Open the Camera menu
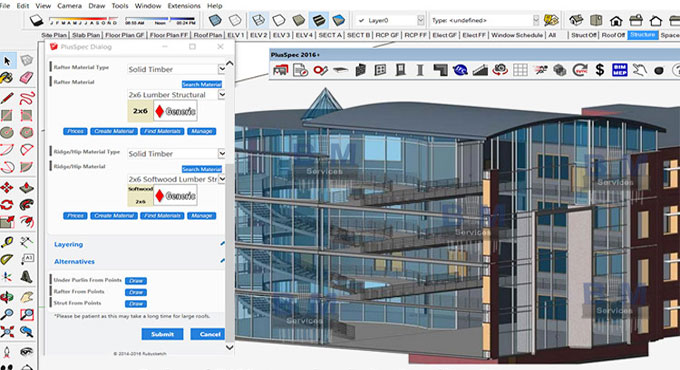This screenshot has height=370, width=680. [69, 6]
